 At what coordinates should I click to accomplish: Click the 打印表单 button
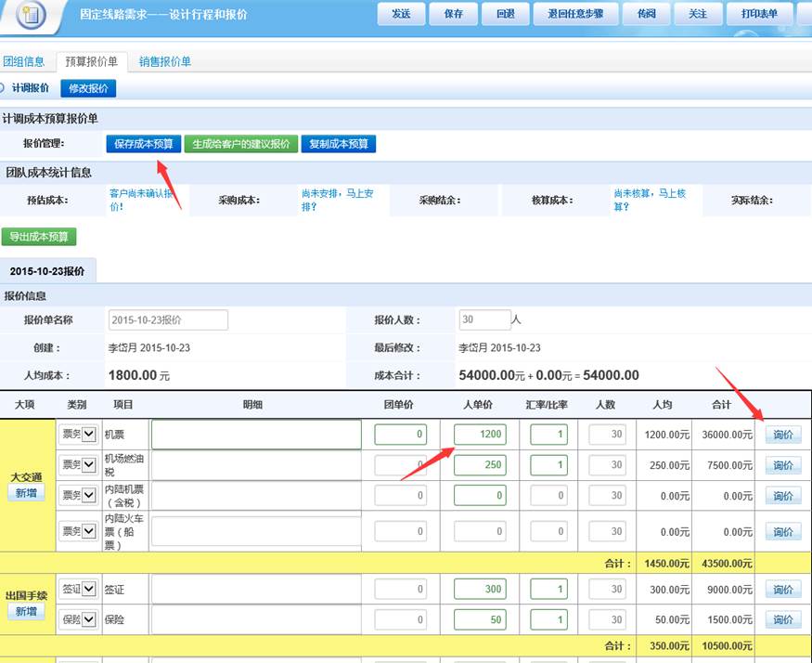pyautogui.click(x=759, y=14)
